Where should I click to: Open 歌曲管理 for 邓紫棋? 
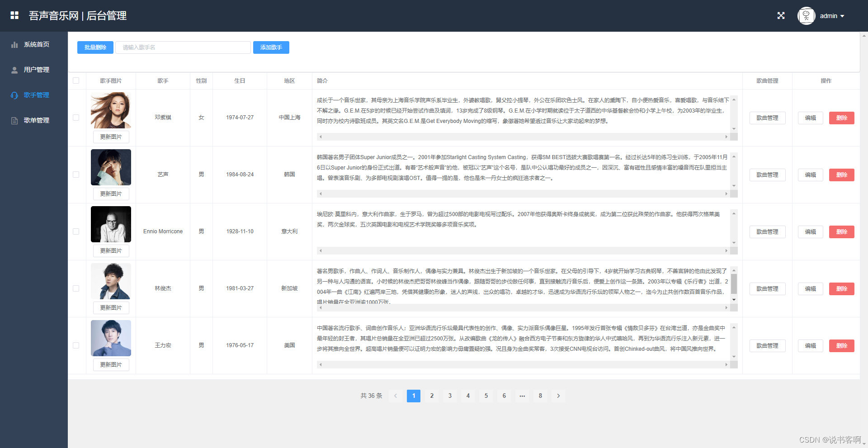click(x=768, y=118)
